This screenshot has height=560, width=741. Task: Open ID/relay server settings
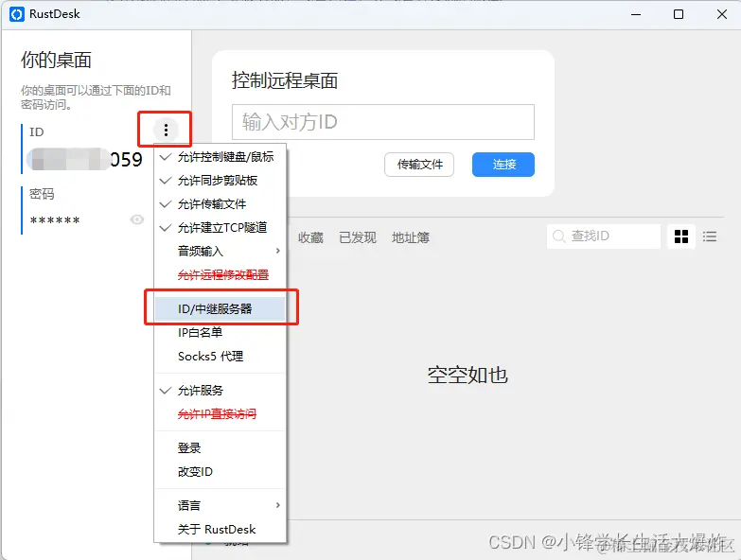tap(221, 308)
